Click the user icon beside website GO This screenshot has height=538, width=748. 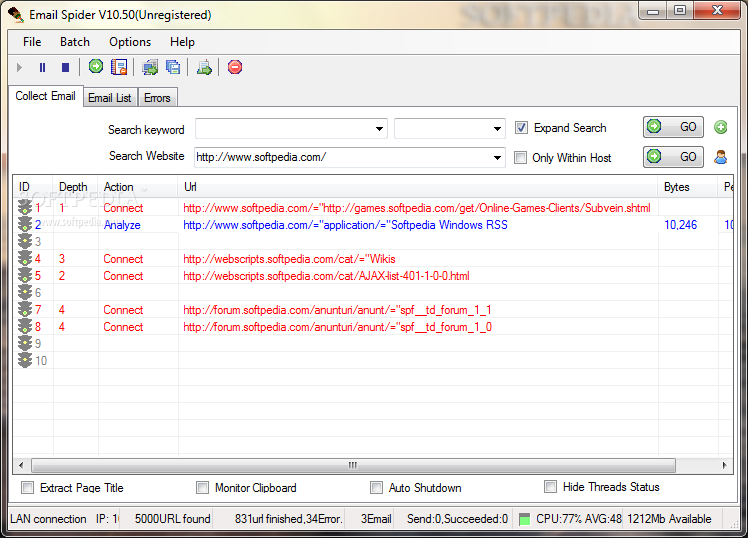(720, 157)
